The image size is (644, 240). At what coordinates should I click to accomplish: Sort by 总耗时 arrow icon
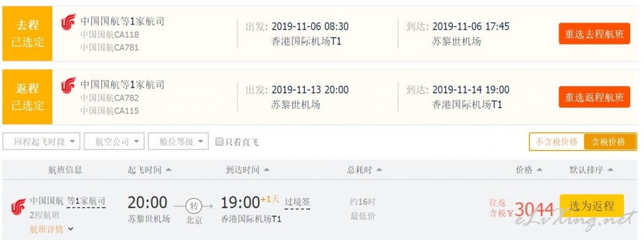379,169
